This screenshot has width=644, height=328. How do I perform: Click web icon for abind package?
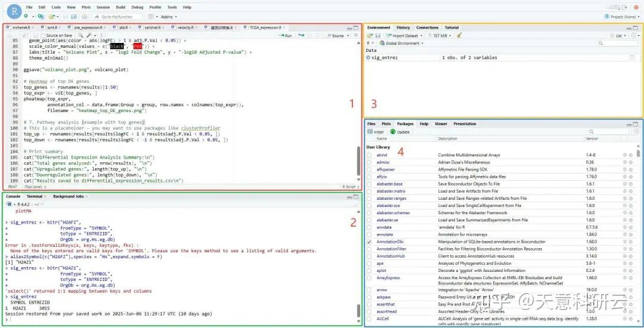[625, 155]
